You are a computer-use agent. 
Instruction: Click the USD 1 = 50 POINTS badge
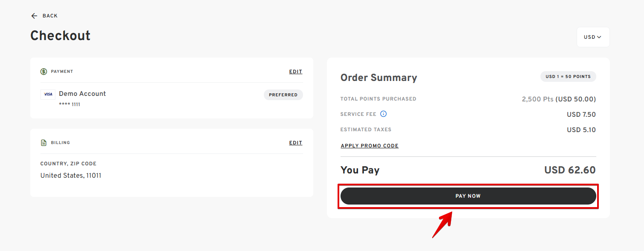[x=568, y=77]
